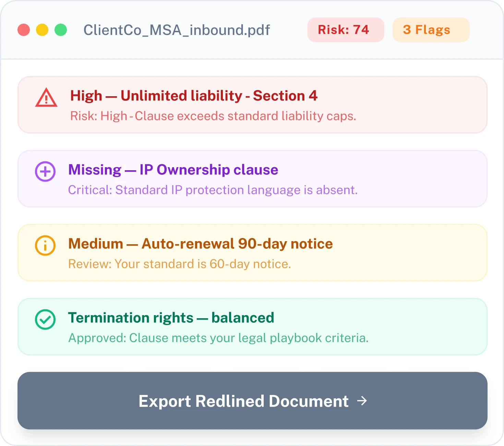Click the red traffic-light window control
504x446 pixels.
23,30
